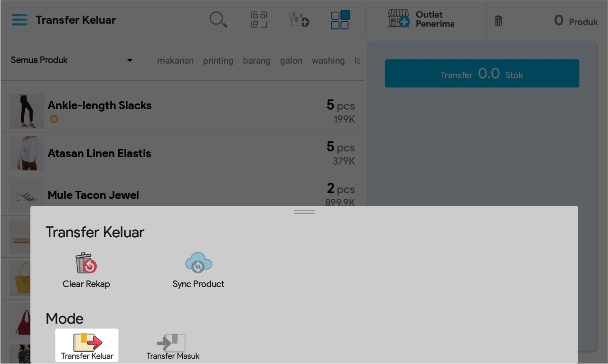The image size is (608, 364).
Task: Click the trash bin icon
Action: (x=498, y=20)
